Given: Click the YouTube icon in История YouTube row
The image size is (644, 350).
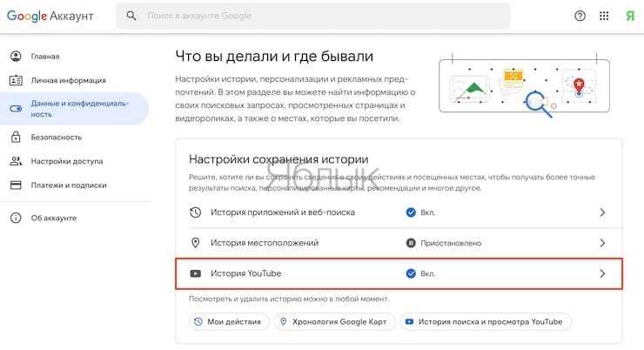Looking at the screenshot, I should pyautogui.click(x=196, y=273).
